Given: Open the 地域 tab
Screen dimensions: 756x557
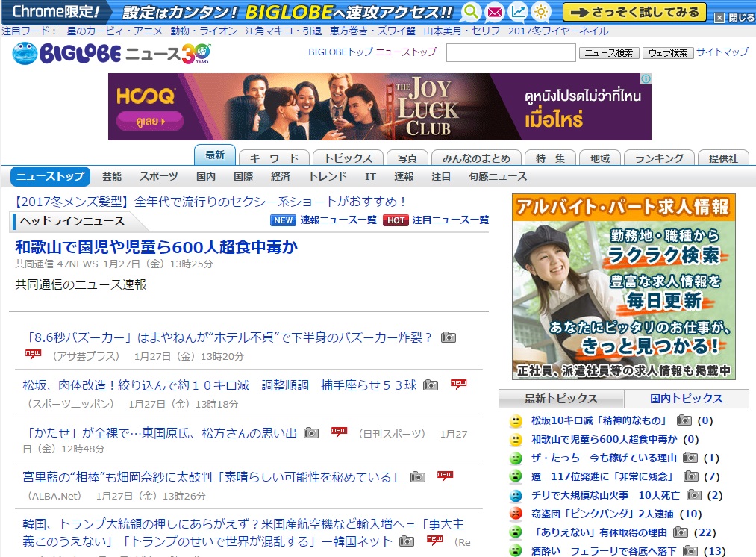Looking at the screenshot, I should click(600, 158).
